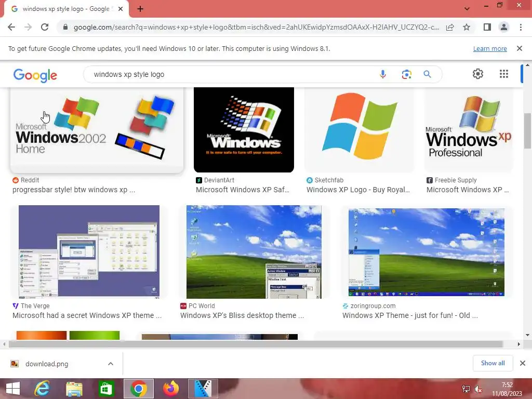Open the Chrome profile avatar menu
Screen dimensions: 532x399
click(x=504, y=27)
